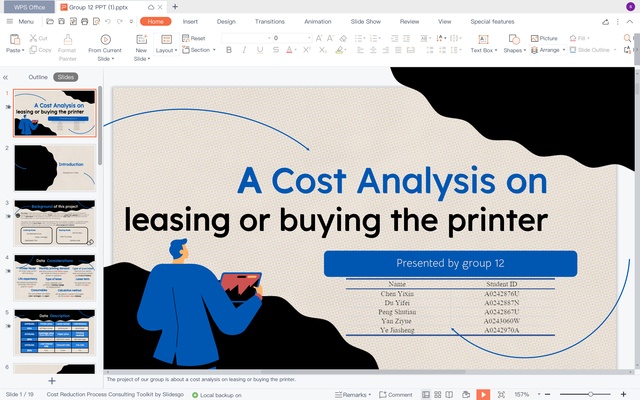Open the Transitions tab

pos(270,22)
